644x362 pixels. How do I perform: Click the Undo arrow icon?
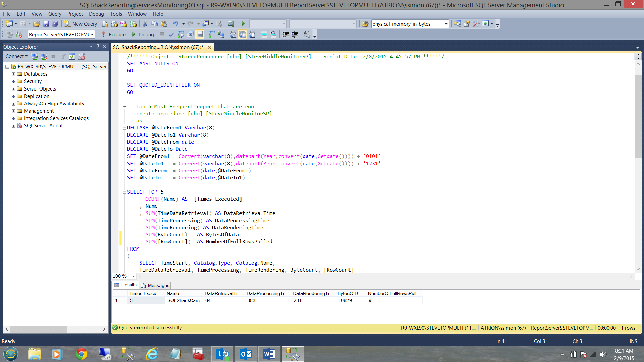(175, 24)
